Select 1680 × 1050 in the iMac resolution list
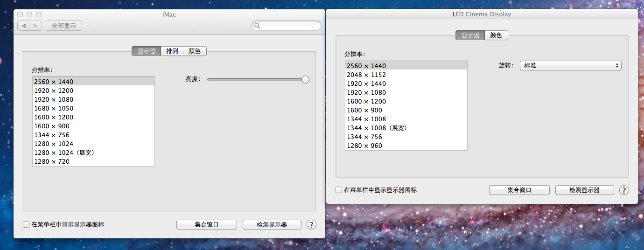644x250 pixels. tap(93, 108)
